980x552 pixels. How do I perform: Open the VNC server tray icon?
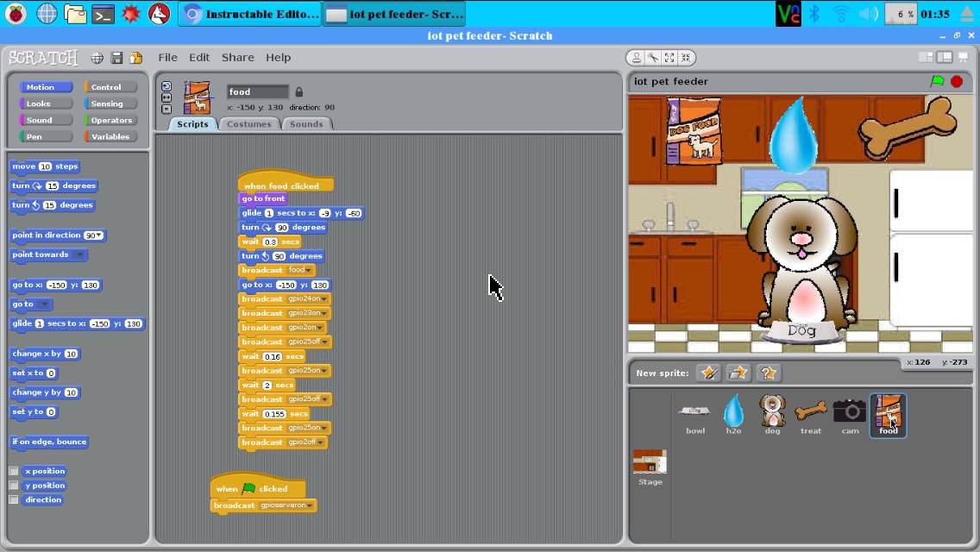[x=788, y=14]
